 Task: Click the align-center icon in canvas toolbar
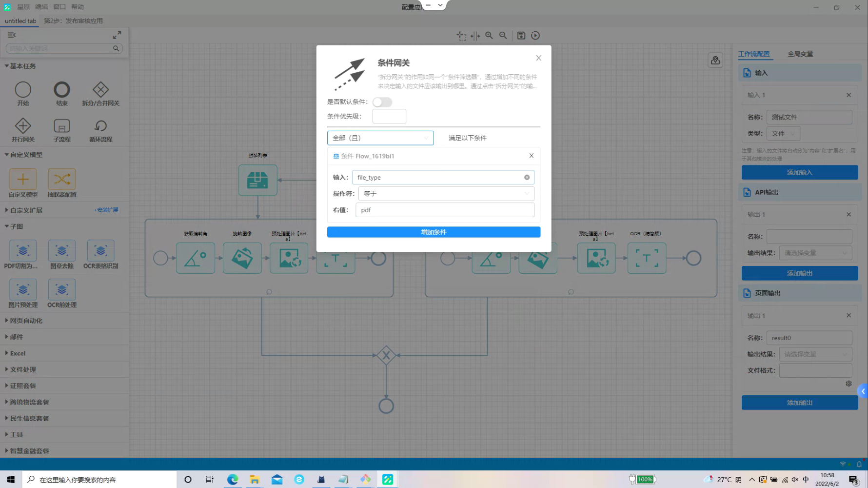(x=475, y=36)
